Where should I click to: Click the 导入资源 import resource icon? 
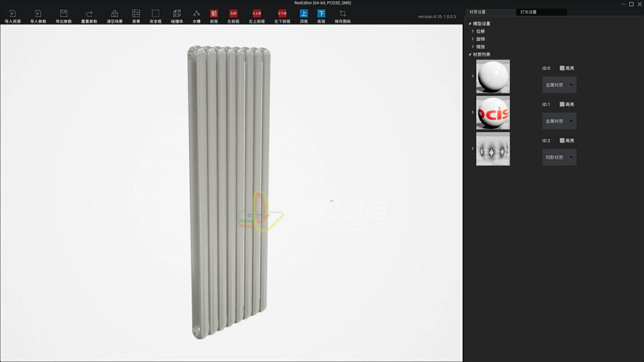click(12, 16)
